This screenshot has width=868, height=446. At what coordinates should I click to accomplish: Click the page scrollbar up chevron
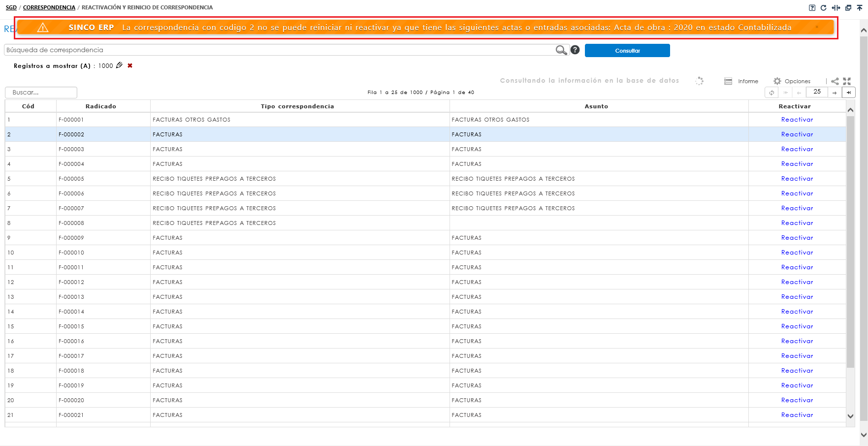(x=864, y=31)
